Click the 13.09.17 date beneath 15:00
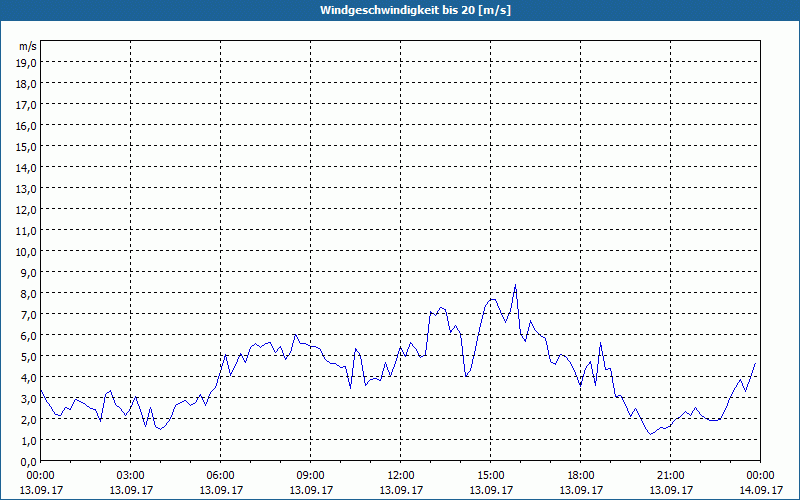Viewport: 800px width, 500px height. (491, 490)
